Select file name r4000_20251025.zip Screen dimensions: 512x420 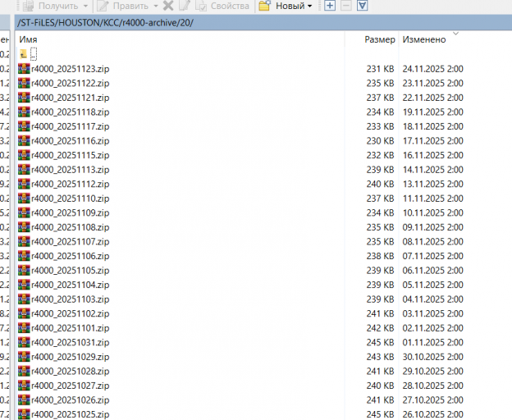pyautogui.click(x=71, y=414)
